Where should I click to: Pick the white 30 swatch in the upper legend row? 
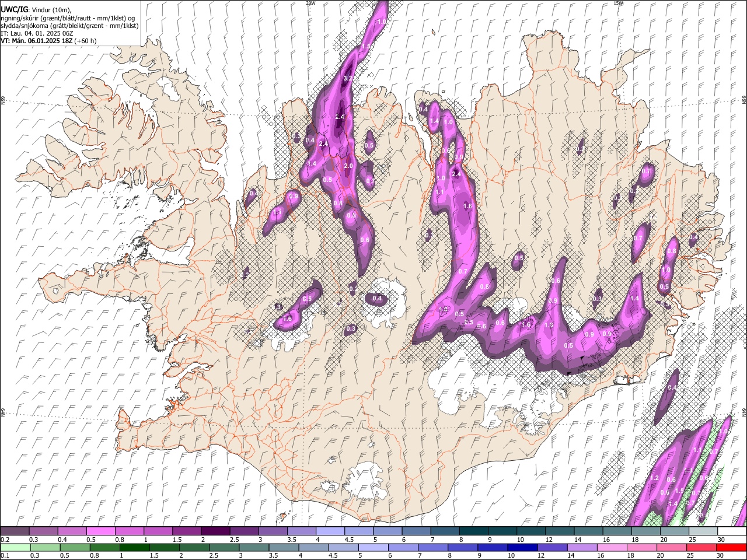coord(732,531)
